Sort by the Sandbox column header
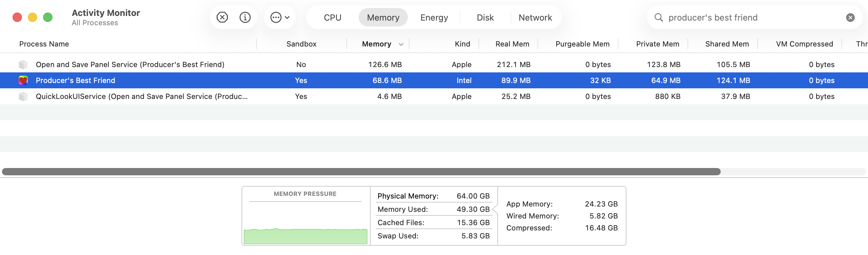 point(301,44)
